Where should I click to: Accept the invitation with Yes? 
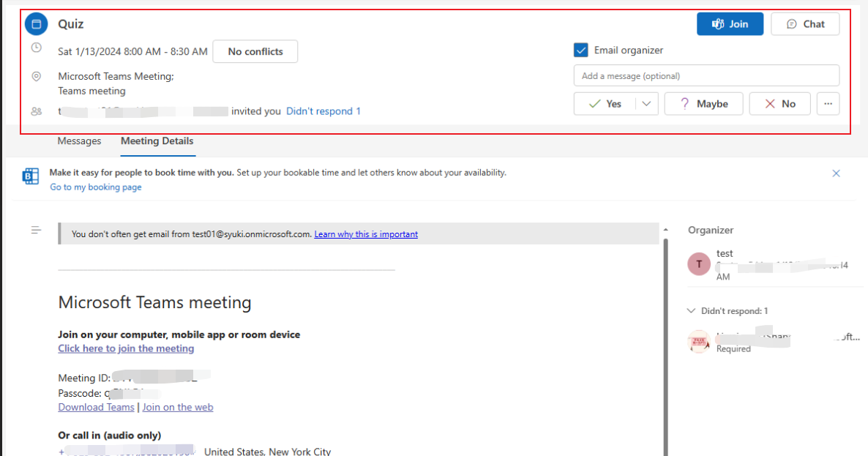click(x=605, y=103)
